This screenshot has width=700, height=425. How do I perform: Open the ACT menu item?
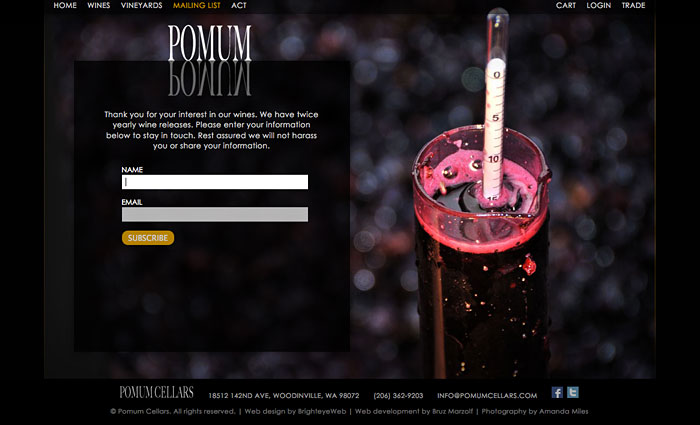(x=239, y=5)
